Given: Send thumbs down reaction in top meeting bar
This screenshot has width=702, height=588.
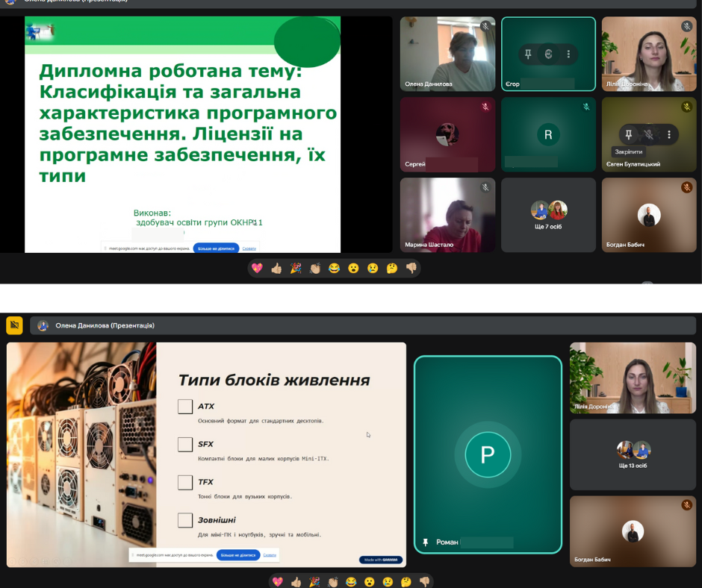Looking at the screenshot, I should (411, 268).
